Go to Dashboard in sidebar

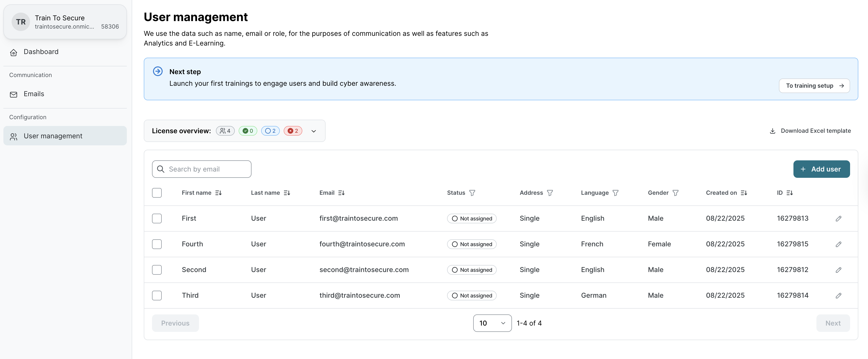(41, 52)
